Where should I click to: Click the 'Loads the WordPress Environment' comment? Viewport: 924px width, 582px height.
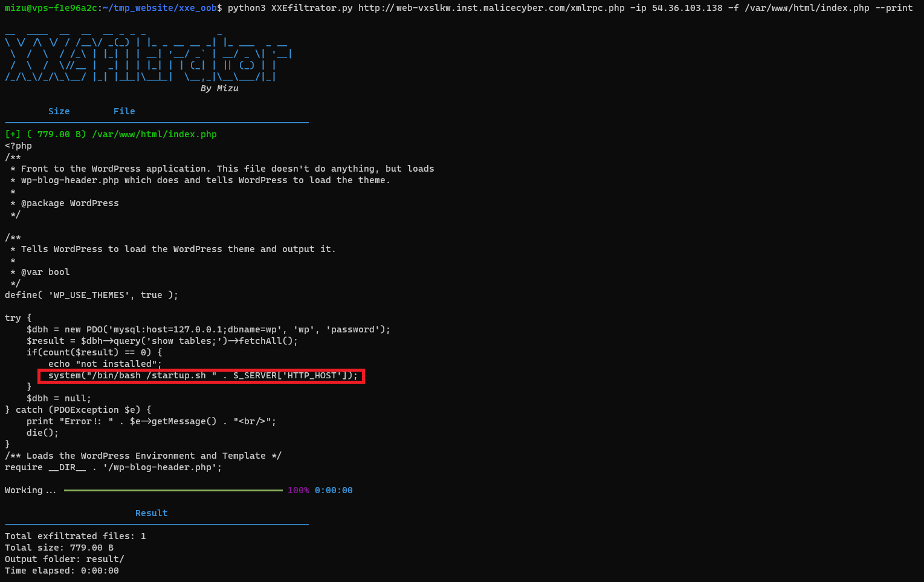point(143,456)
